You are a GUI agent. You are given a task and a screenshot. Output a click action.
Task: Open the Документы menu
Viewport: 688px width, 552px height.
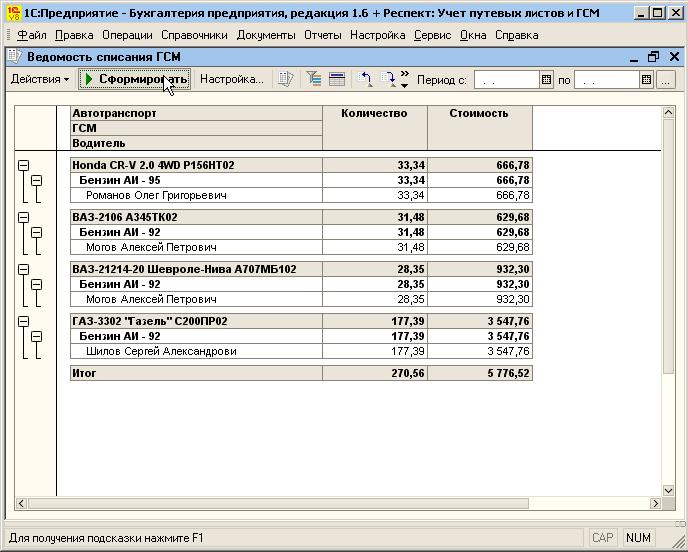(266, 35)
